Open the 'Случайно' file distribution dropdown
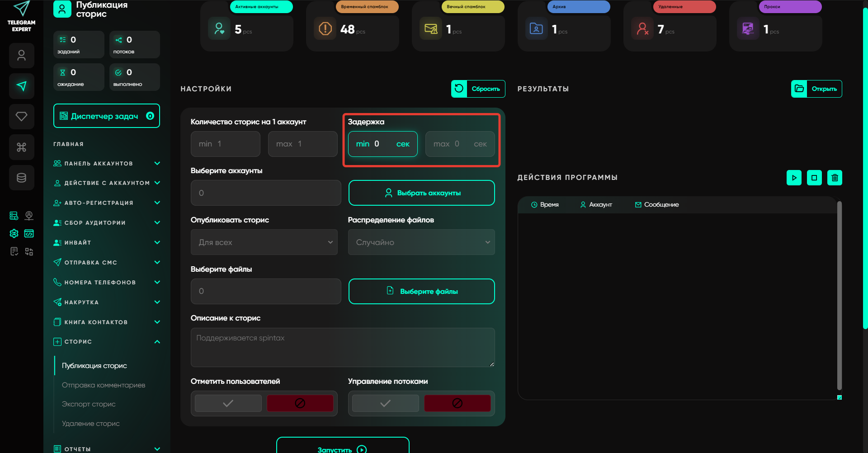This screenshot has height=453, width=868. 421,242
